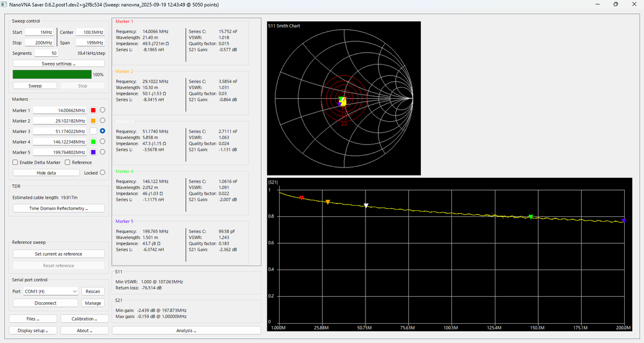This screenshot has height=343, width=644.
Task: Select Marker 5 radio button
Action: (103, 152)
